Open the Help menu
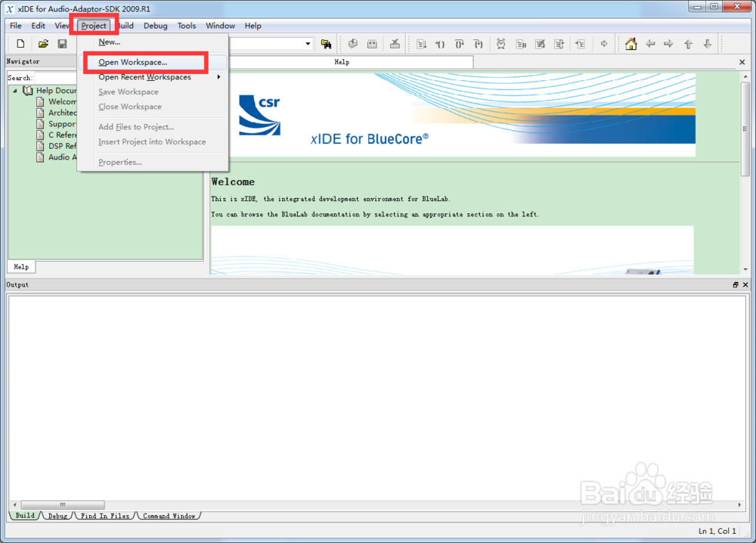 [x=253, y=26]
